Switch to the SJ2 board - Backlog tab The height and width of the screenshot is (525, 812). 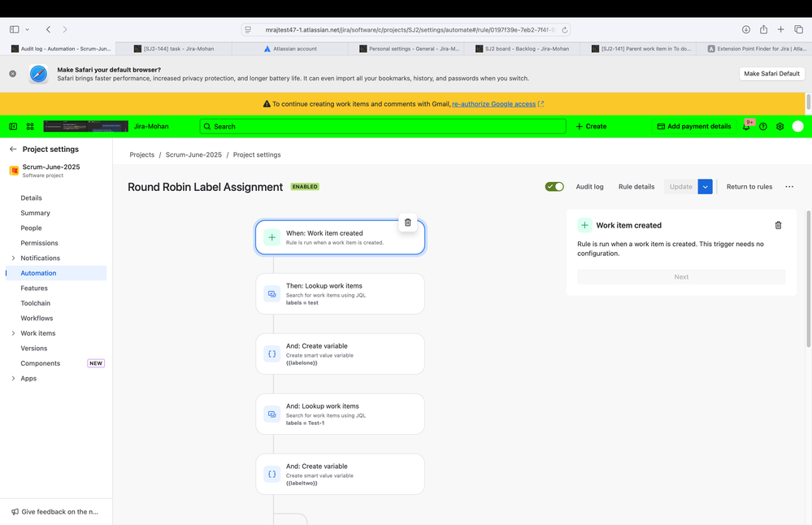click(x=522, y=49)
